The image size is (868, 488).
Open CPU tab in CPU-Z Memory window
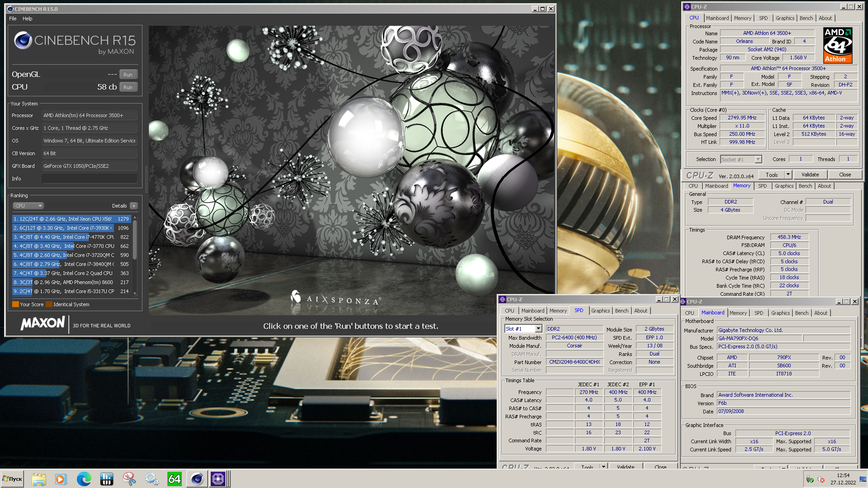tap(693, 186)
